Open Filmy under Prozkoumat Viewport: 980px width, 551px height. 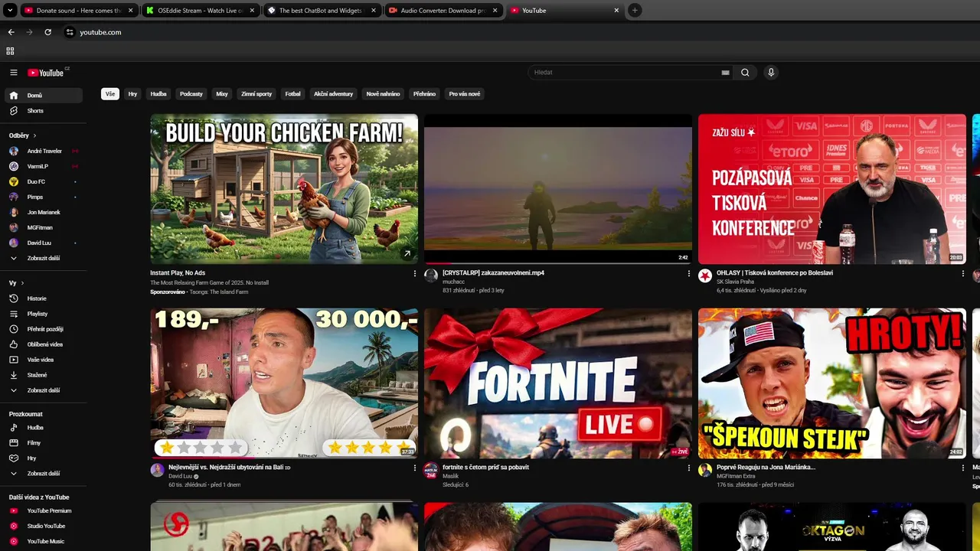click(x=44, y=443)
